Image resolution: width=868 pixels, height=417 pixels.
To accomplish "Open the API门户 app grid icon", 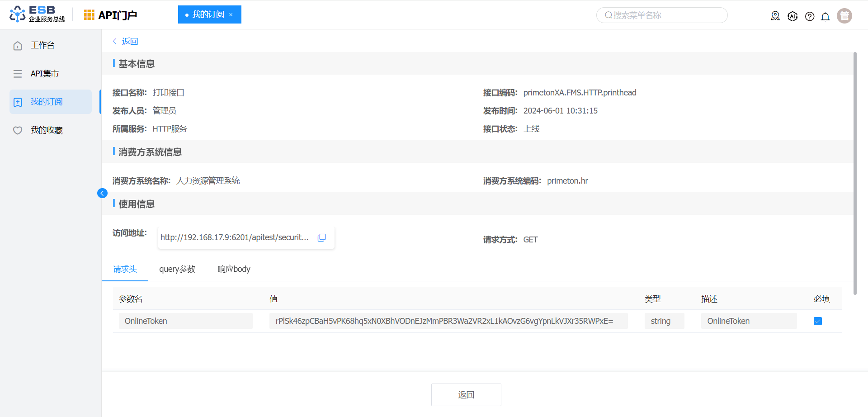I will [89, 15].
